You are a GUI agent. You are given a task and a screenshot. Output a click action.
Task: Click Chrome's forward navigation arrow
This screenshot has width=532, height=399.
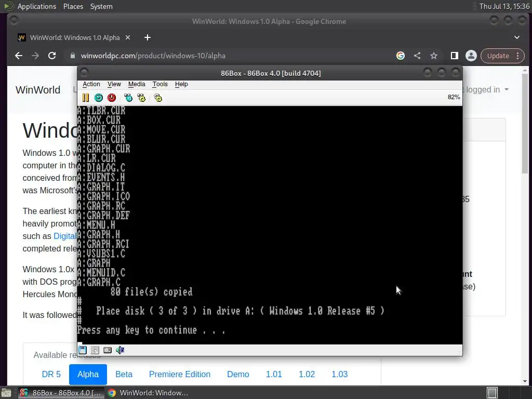[x=35, y=56]
